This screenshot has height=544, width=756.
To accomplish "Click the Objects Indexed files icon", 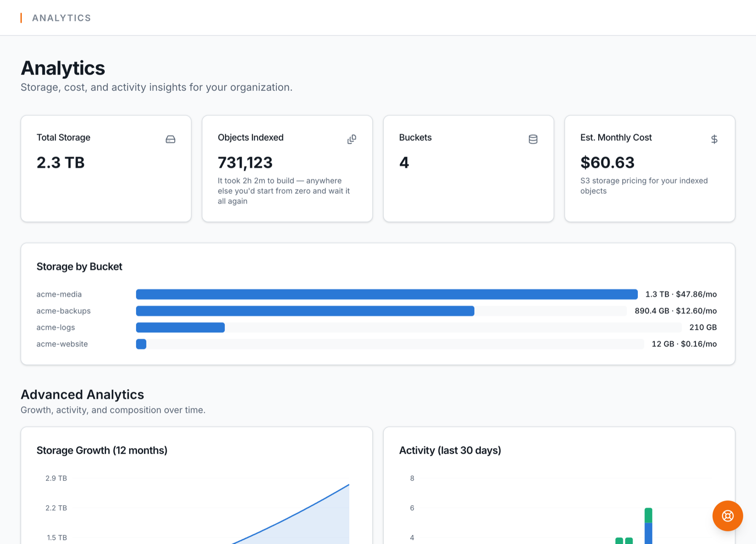I will [x=352, y=139].
